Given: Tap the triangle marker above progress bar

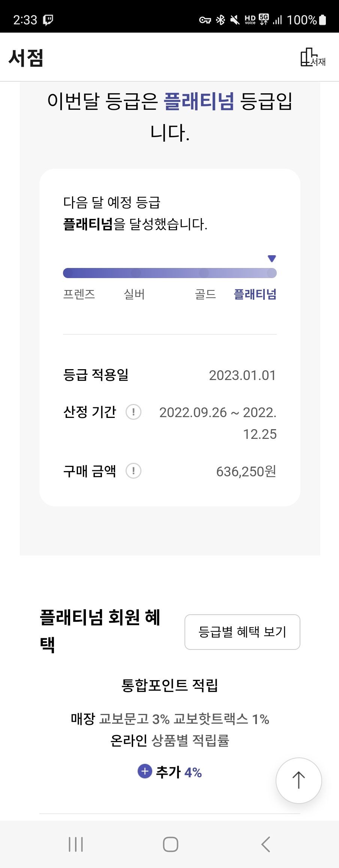Looking at the screenshot, I should tap(272, 259).
